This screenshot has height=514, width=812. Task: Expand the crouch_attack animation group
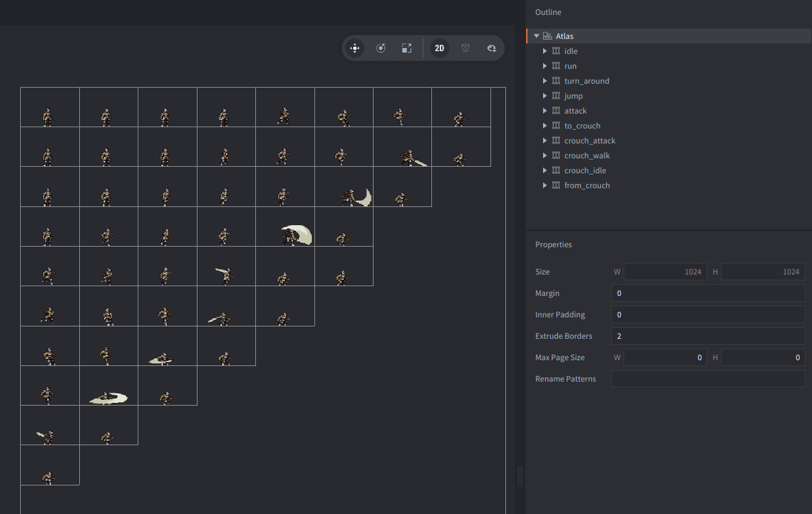coord(545,141)
